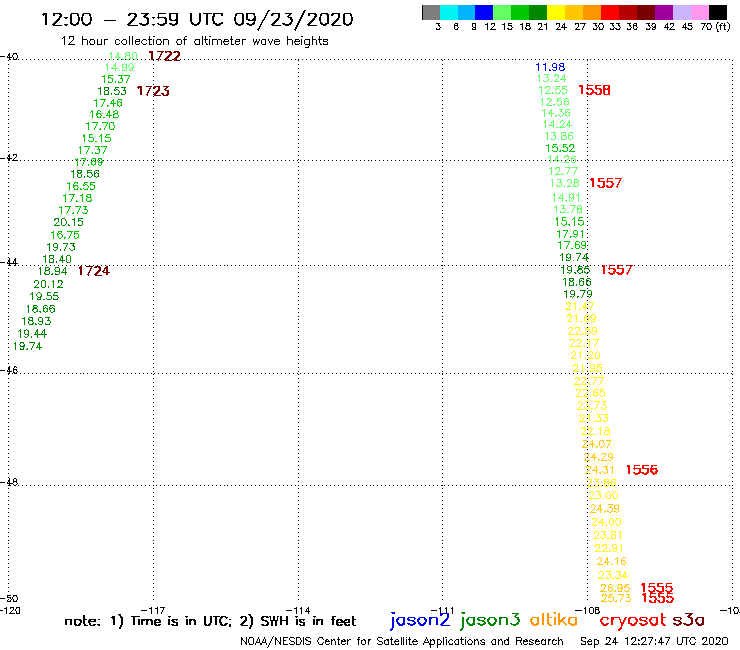Select the s3a satellite legend label
The image size is (740, 650).
point(689,620)
